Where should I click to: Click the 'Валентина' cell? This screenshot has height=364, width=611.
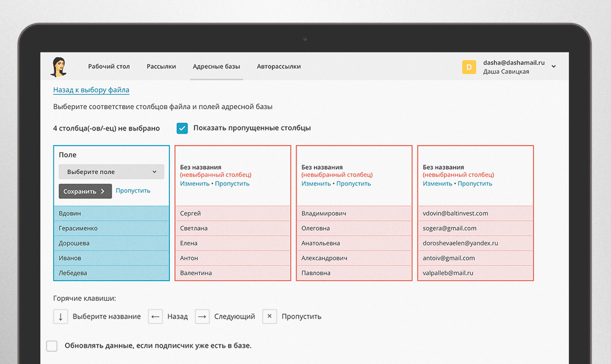[x=233, y=273]
